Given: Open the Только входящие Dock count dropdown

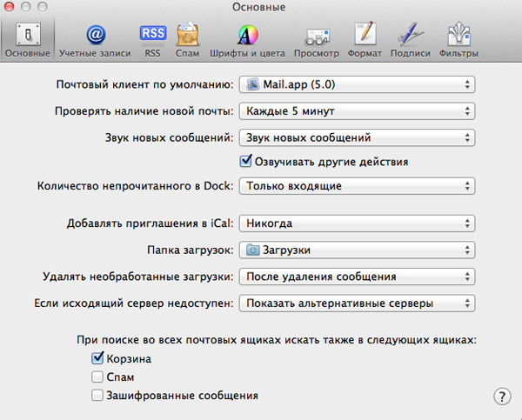Looking at the screenshot, I should pos(357,185).
